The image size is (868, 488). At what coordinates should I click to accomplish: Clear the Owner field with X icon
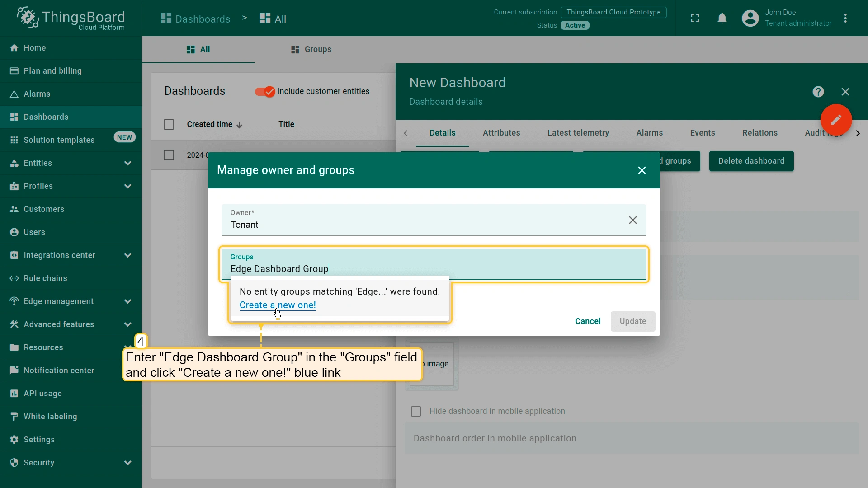point(632,220)
